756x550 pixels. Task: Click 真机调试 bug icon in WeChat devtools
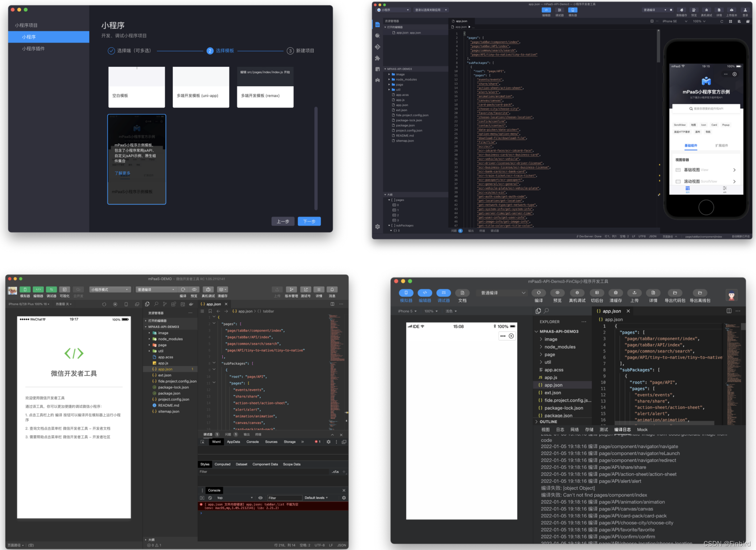coord(208,289)
